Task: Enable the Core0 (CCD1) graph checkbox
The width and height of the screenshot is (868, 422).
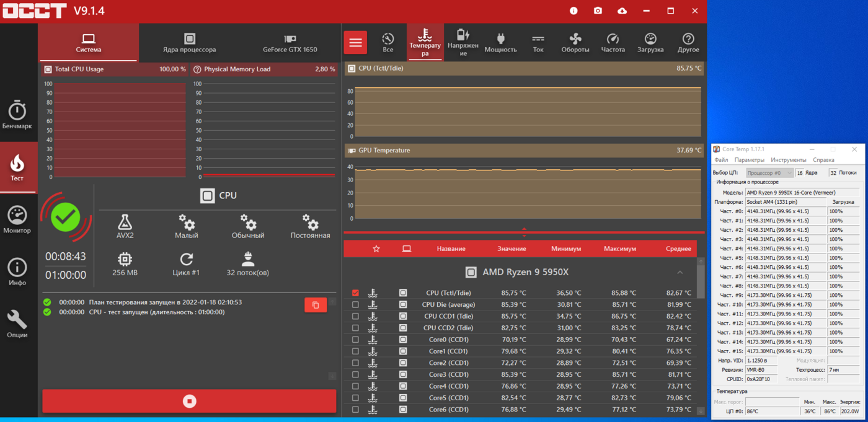Action: click(x=355, y=340)
